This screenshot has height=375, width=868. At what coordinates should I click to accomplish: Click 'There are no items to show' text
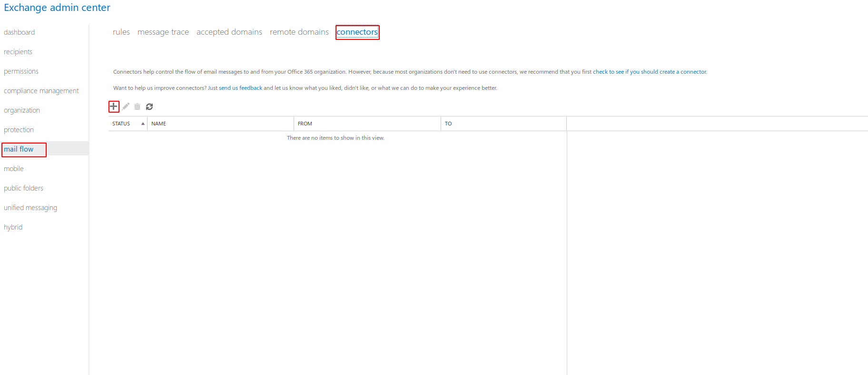[335, 138]
